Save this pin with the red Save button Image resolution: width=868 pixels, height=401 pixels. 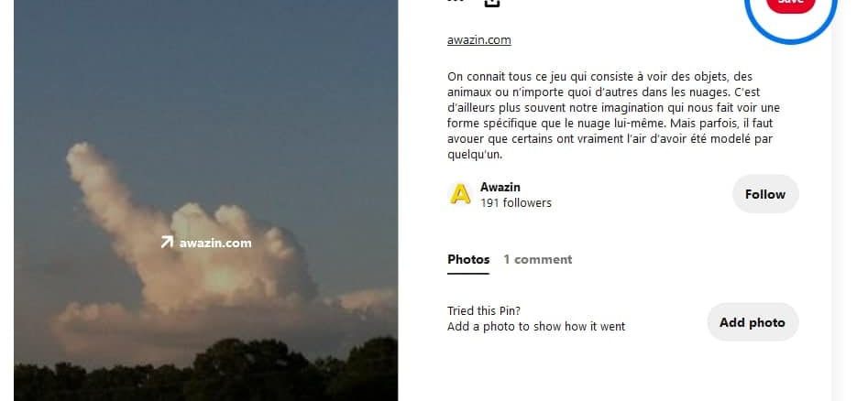(790, 3)
